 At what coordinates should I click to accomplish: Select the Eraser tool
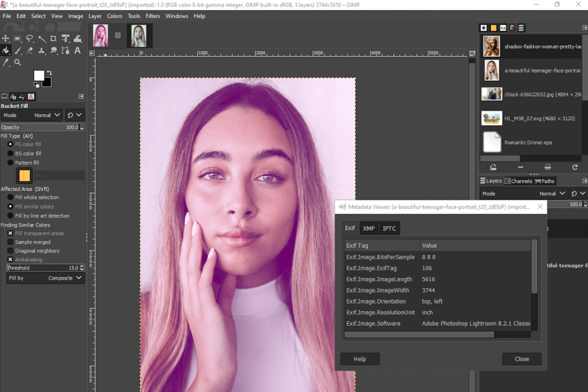30,51
